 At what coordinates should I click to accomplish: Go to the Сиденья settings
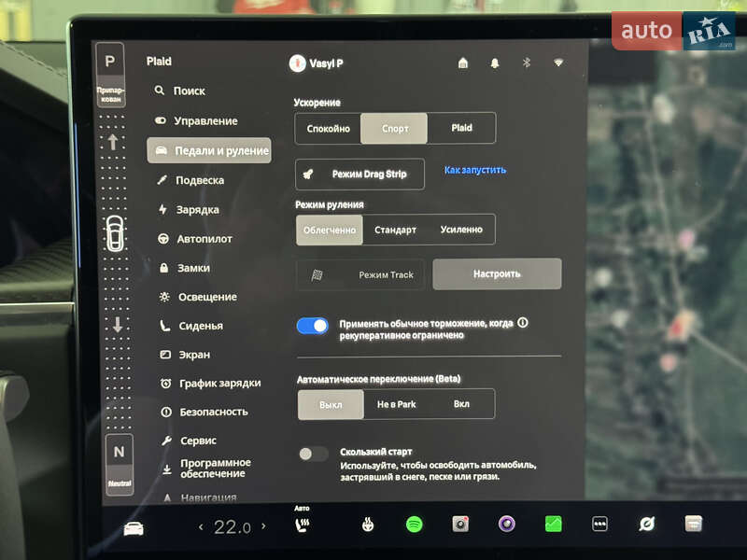pos(191,326)
